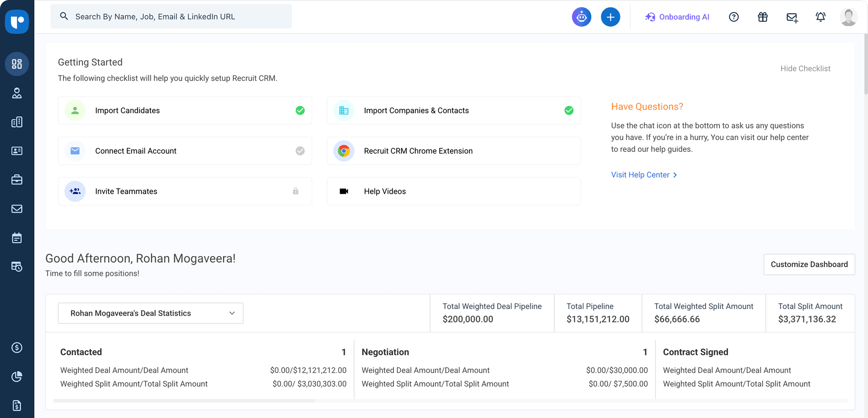The width and height of the screenshot is (868, 418).
Task: Click the Recruit CRM logo icon
Action: point(17,21)
